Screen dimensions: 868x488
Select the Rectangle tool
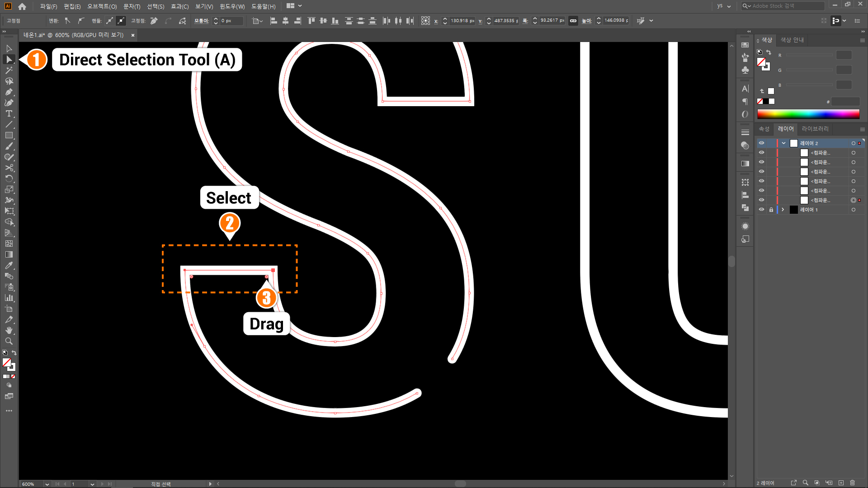[9, 136]
